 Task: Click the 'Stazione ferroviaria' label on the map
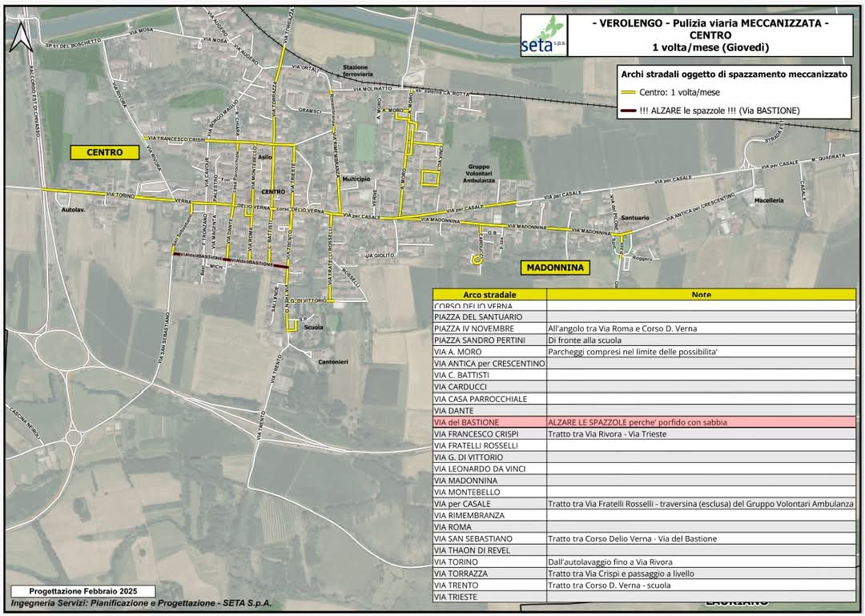[x=358, y=70]
